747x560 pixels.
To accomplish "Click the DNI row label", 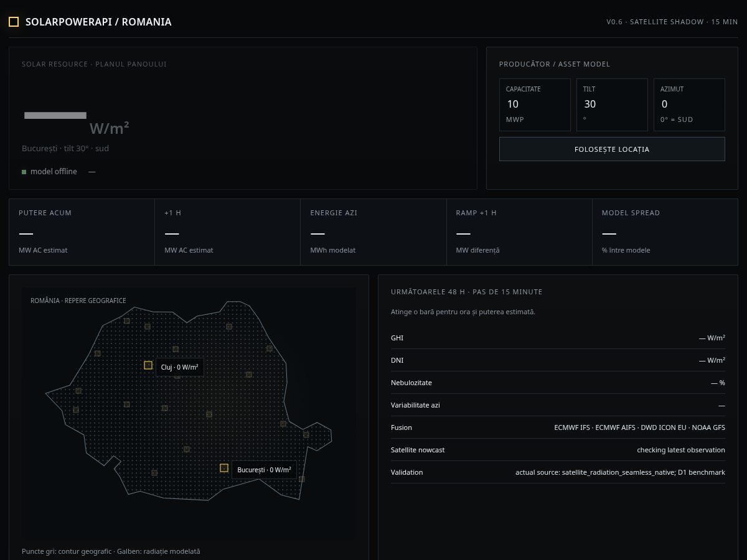I will (x=397, y=360).
